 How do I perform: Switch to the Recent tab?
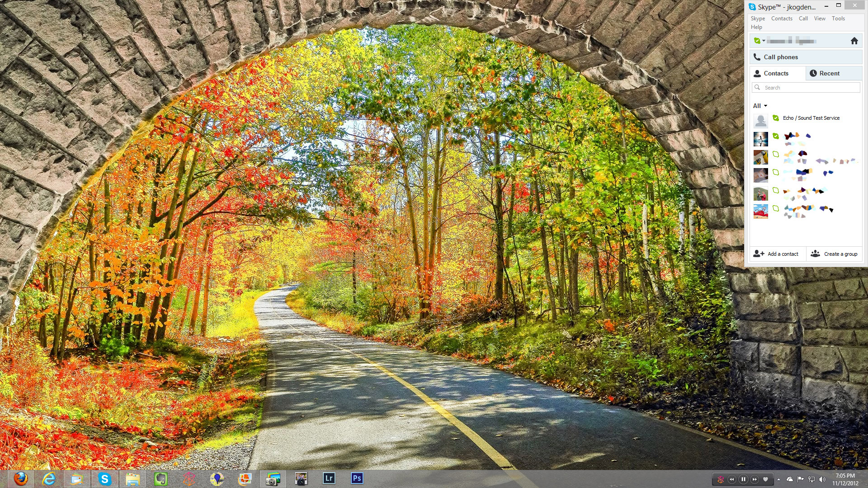pos(829,73)
